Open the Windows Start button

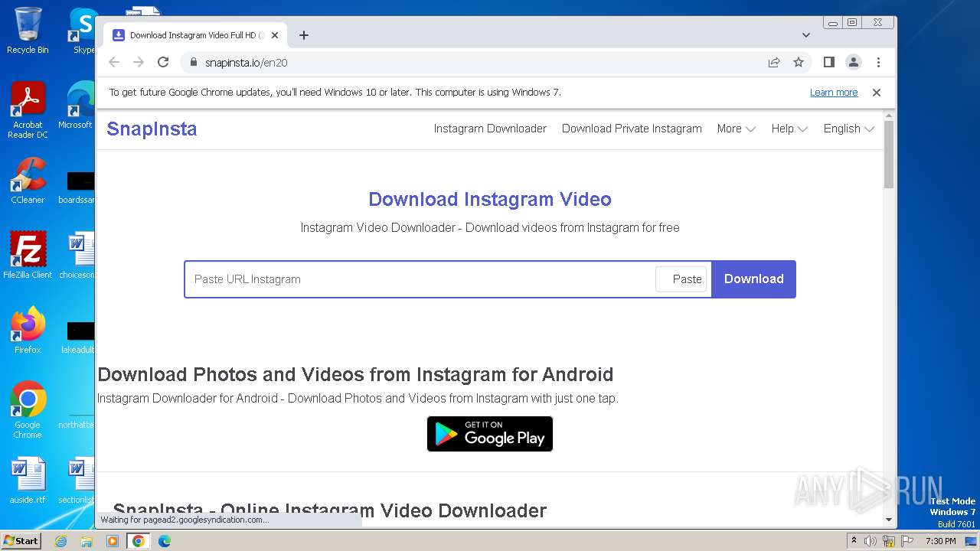pos(21,540)
